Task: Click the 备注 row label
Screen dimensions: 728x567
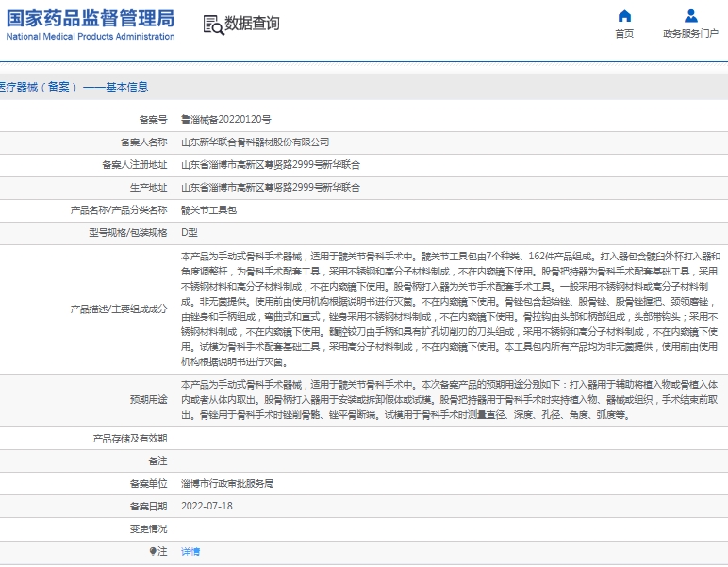Action: click(x=157, y=460)
